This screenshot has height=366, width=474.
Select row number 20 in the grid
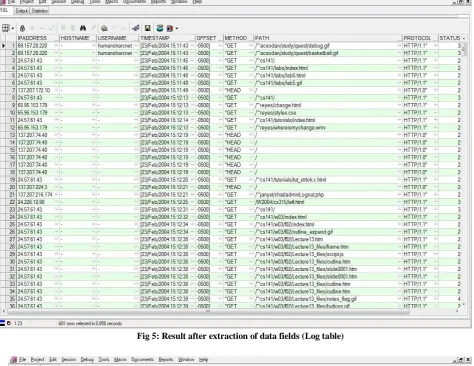pyautogui.click(x=12, y=187)
